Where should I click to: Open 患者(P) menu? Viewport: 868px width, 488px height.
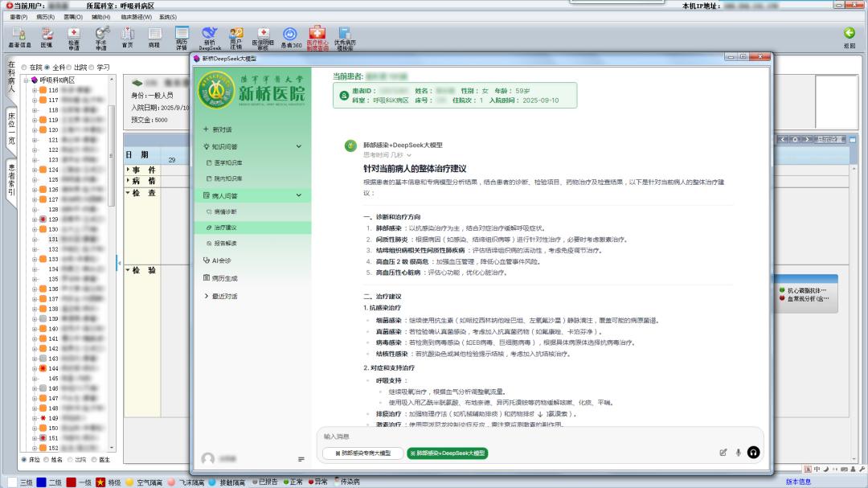pyautogui.click(x=18, y=17)
